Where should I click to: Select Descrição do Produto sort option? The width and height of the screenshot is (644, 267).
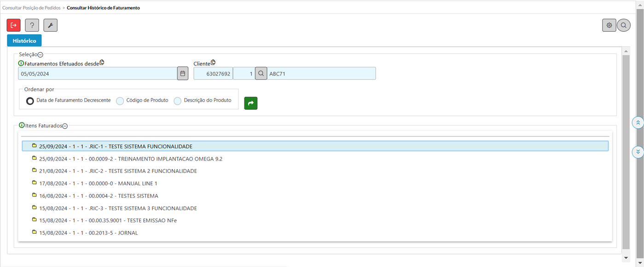(178, 101)
